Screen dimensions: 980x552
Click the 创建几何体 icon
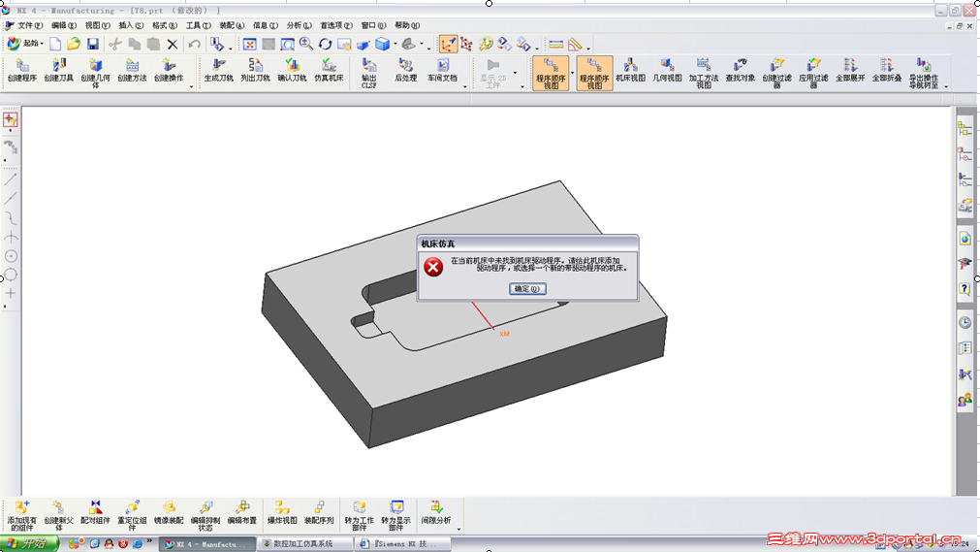[95, 73]
